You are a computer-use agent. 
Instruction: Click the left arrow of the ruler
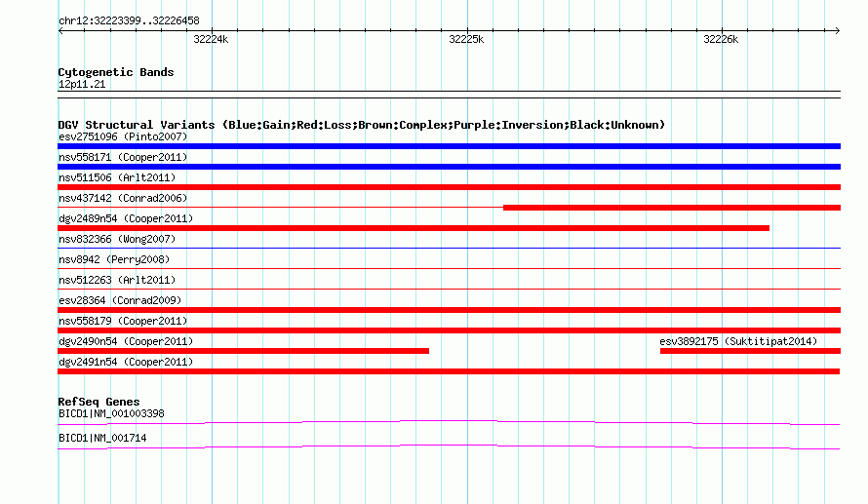click(60, 31)
